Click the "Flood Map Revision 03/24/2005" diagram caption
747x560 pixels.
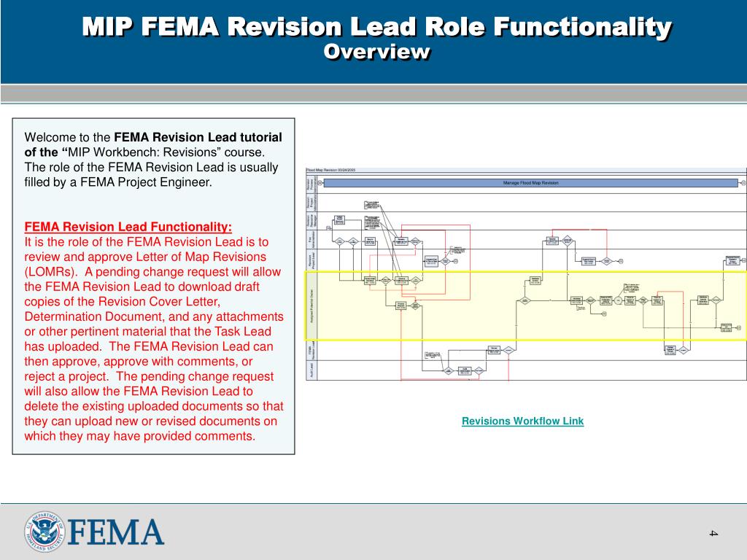(x=330, y=170)
